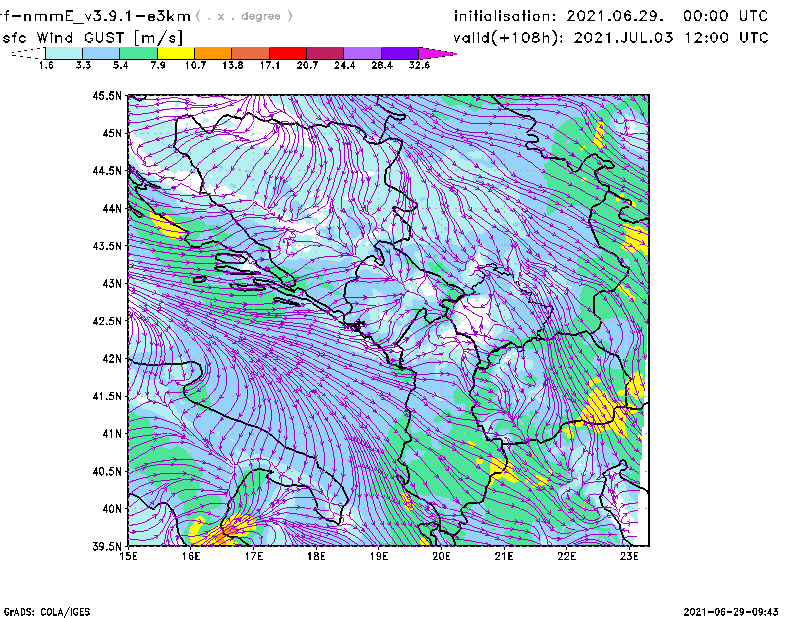
Task: Click the legend value 1.6
Action: [46, 65]
